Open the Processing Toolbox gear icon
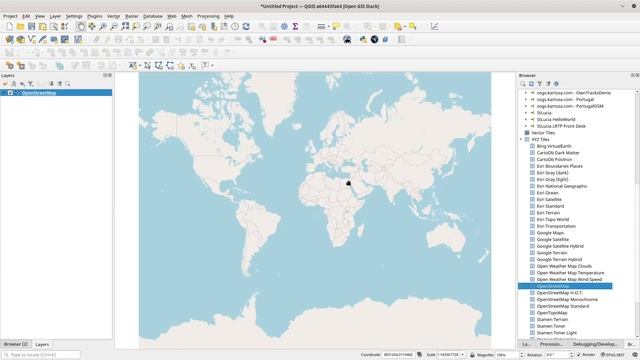This screenshot has width=640, height=360. tap(284, 27)
